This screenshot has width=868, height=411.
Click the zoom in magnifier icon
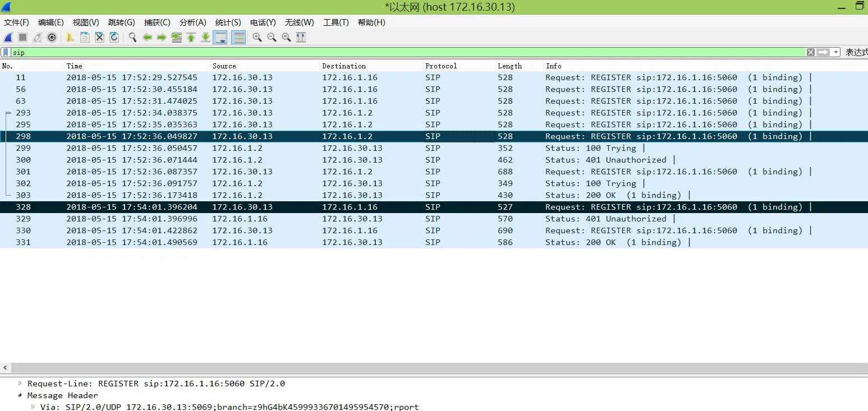pos(258,37)
